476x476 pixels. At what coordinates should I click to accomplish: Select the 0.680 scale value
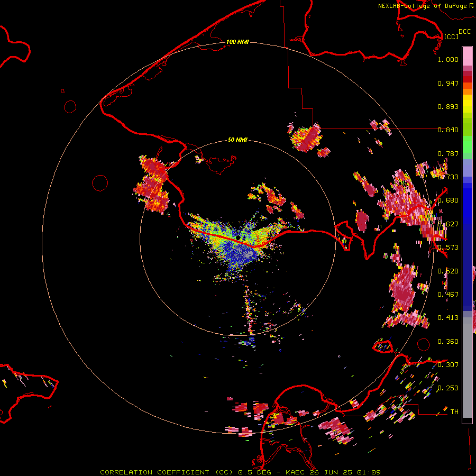click(448, 200)
